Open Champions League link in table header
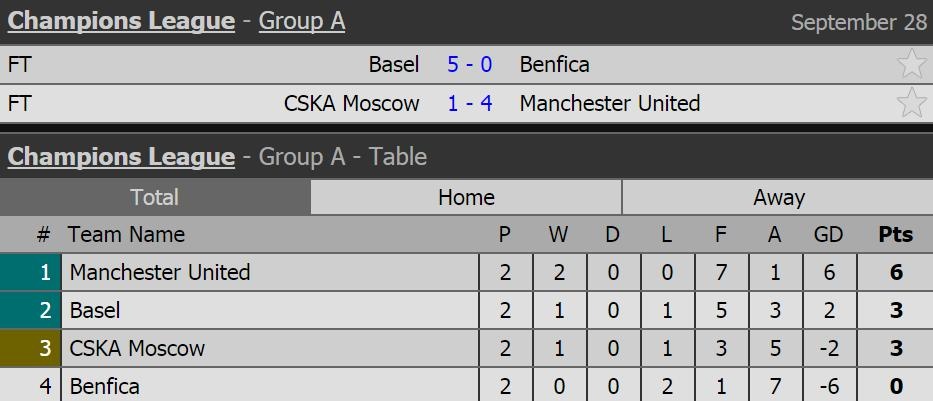933x401 pixels. (x=121, y=157)
